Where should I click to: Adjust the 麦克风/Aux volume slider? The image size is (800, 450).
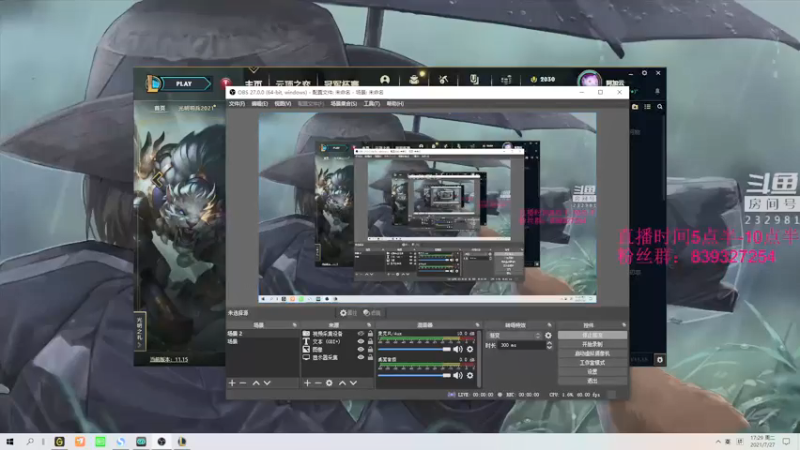point(414,349)
